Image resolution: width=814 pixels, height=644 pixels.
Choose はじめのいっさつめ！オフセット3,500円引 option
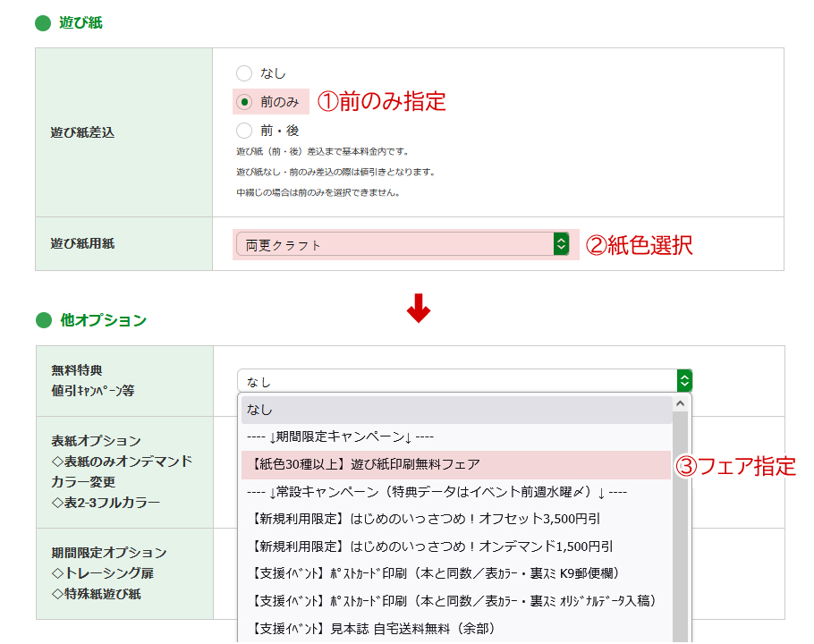[454, 519]
